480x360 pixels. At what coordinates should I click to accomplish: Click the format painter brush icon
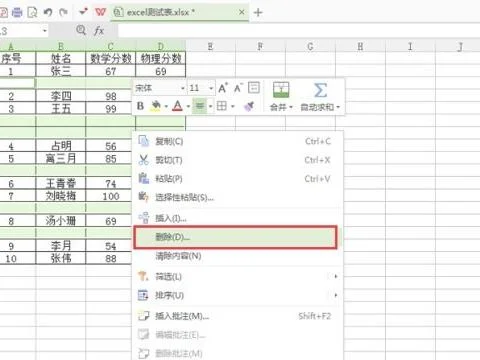tap(249, 106)
